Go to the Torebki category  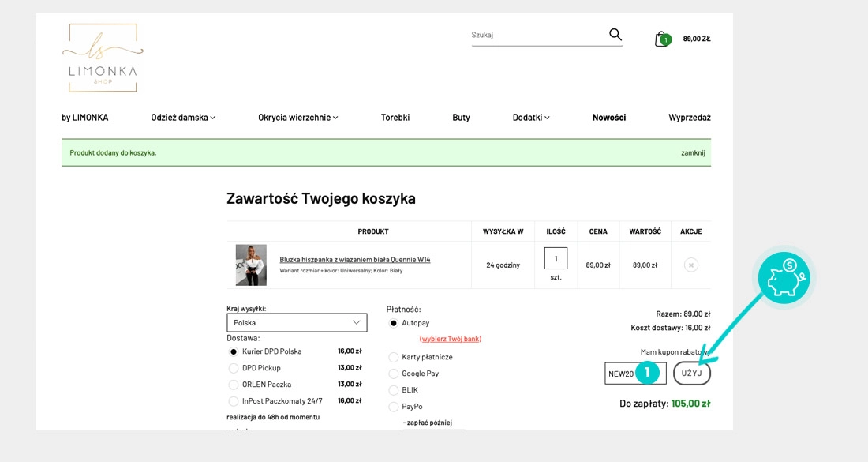click(395, 118)
